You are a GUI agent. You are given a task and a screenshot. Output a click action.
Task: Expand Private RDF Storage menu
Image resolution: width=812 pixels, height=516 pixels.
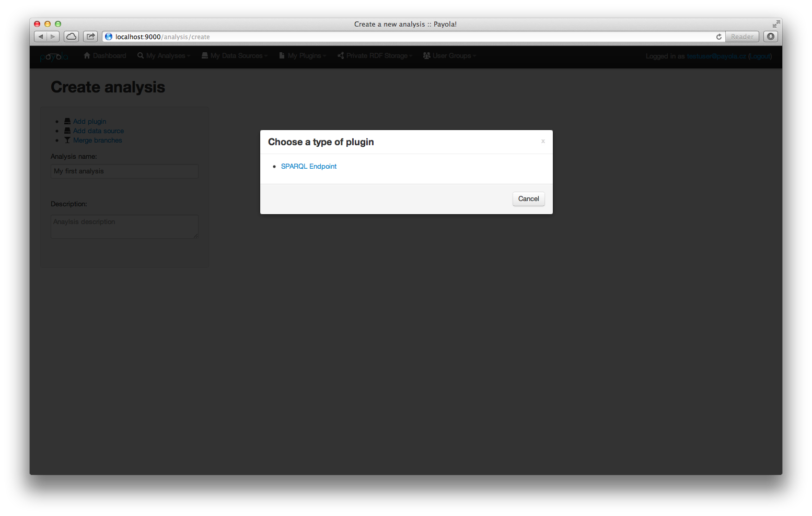point(375,56)
